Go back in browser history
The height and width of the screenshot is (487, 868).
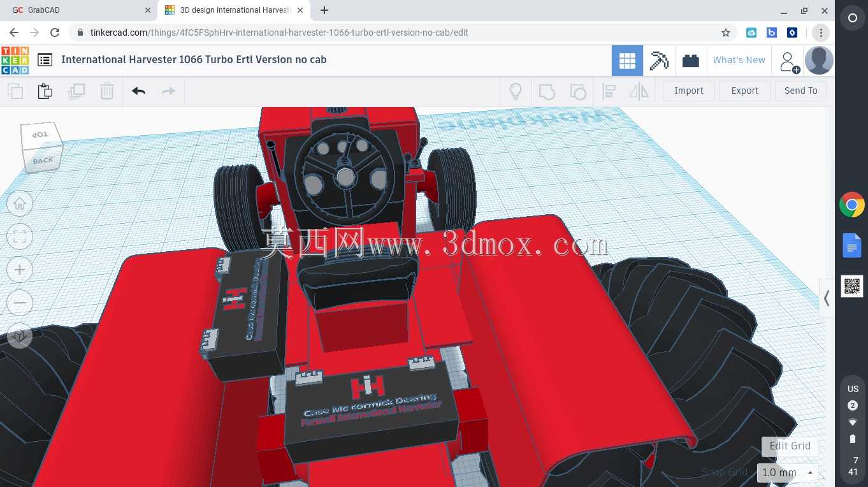pyautogui.click(x=14, y=33)
